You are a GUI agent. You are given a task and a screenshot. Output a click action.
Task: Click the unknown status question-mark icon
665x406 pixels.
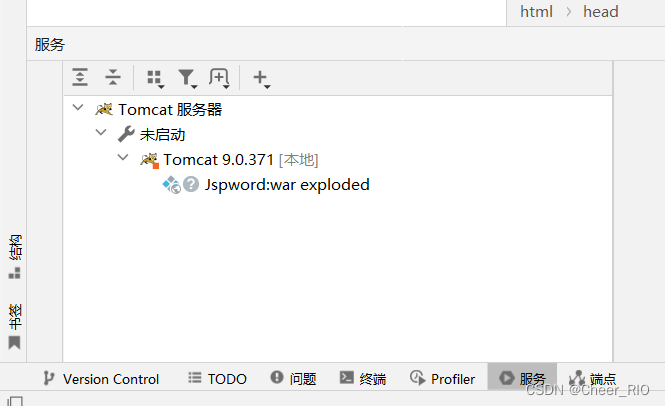(191, 184)
